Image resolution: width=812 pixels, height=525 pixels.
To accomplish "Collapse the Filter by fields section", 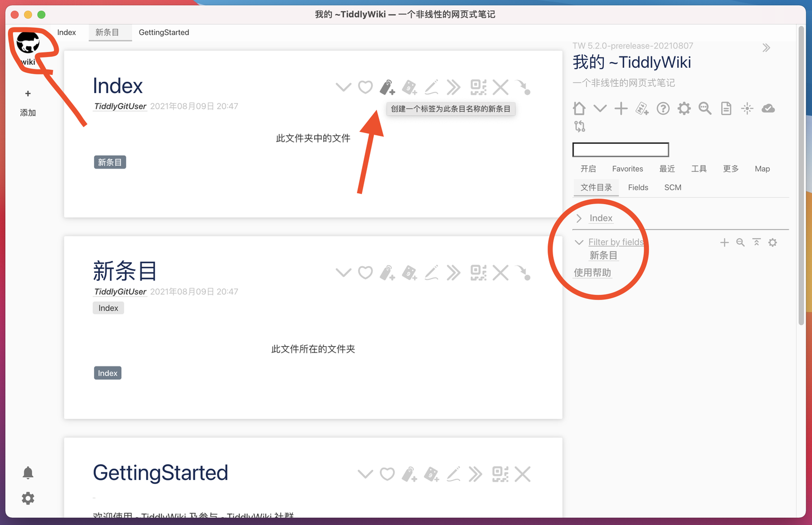I will pos(579,242).
